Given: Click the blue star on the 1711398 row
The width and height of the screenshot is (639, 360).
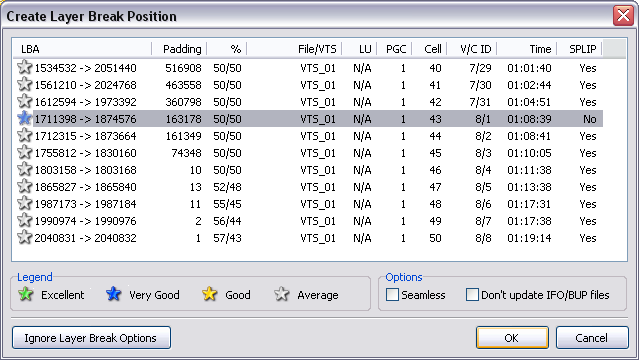Looking at the screenshot, I should coord(24,119).
